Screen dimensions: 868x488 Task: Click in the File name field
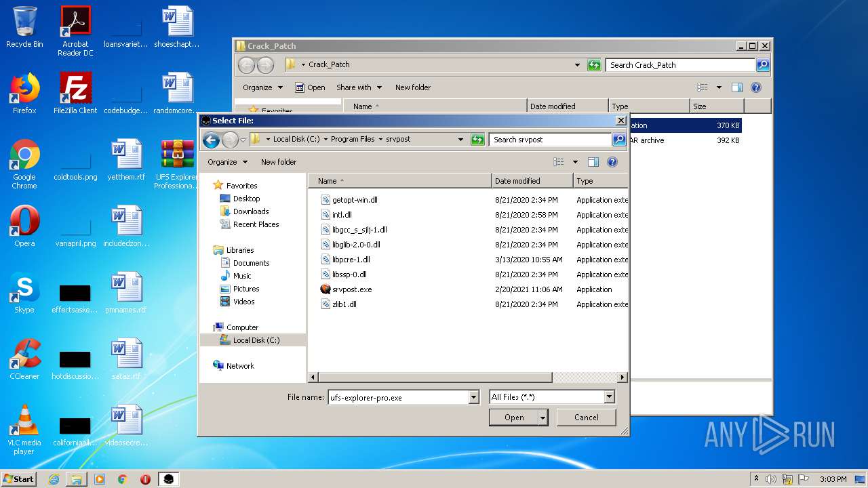[398, 398]
